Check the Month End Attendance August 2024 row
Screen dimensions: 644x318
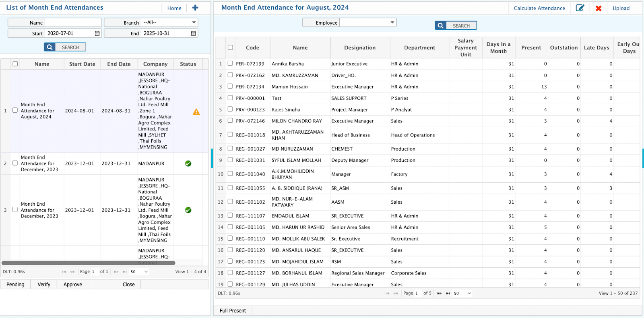point(15,110)
